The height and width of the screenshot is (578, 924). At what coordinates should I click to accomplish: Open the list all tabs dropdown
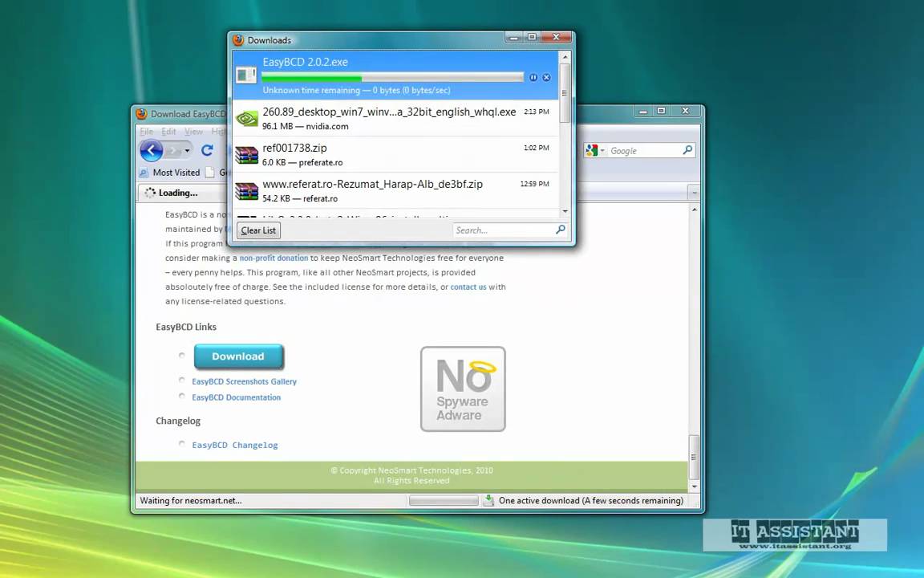(x=694, y=193)
